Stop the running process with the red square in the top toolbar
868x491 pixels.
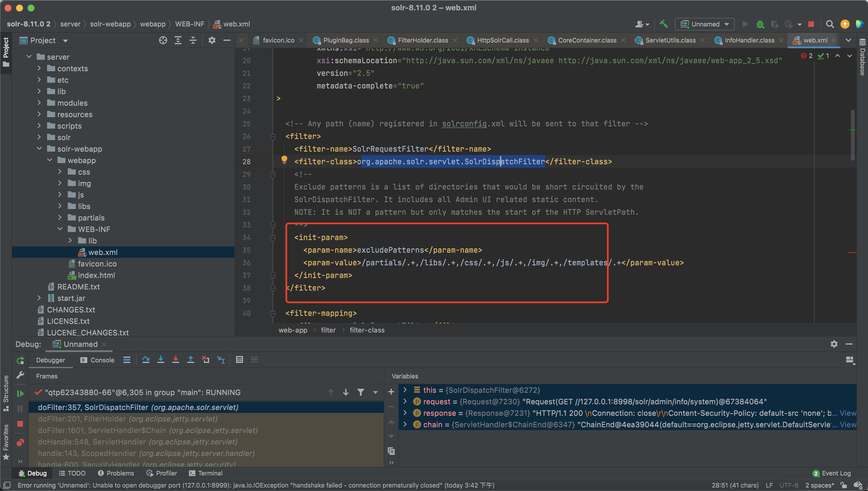(811, 24)
